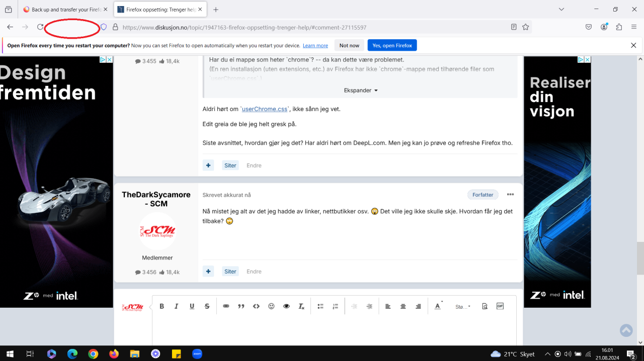The height and width of the screenshot is (361, 644).
Task: Insert a spoiler with the eye icon
Action: (286, 306)
